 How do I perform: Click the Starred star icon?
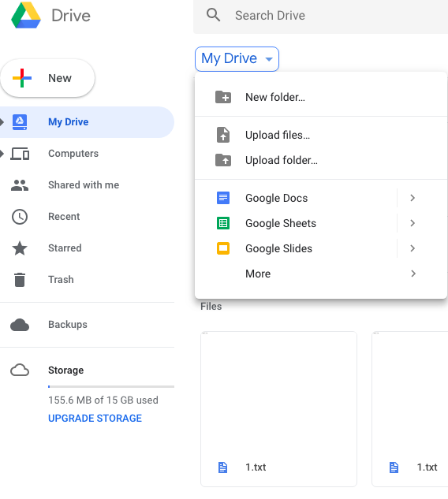click(x=20, y=248)
